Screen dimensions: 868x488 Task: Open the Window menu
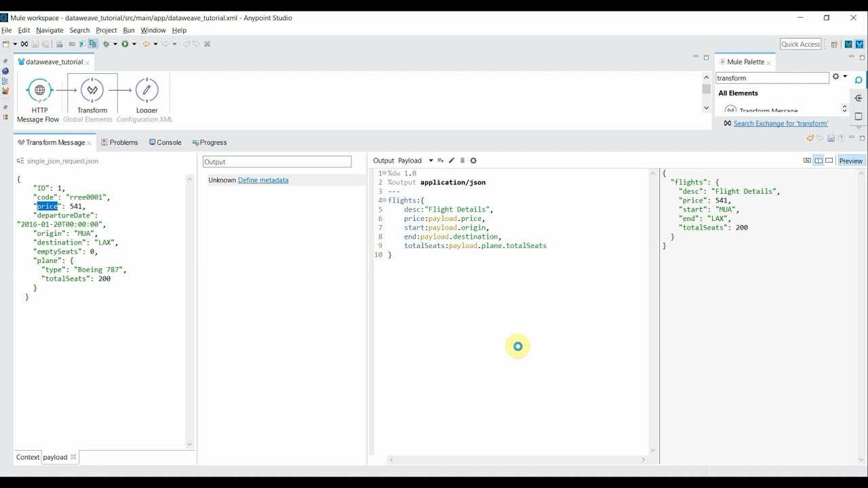click(153, 30)
